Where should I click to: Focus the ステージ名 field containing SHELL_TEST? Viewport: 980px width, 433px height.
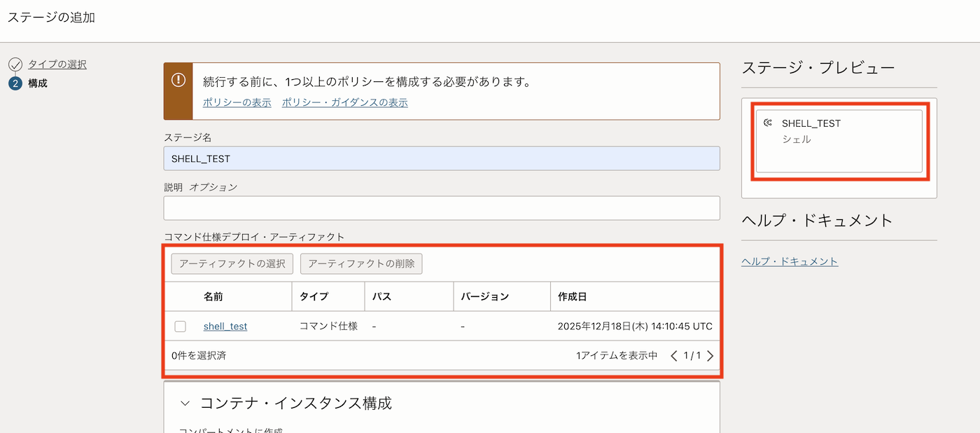click(x=441, y=158)
